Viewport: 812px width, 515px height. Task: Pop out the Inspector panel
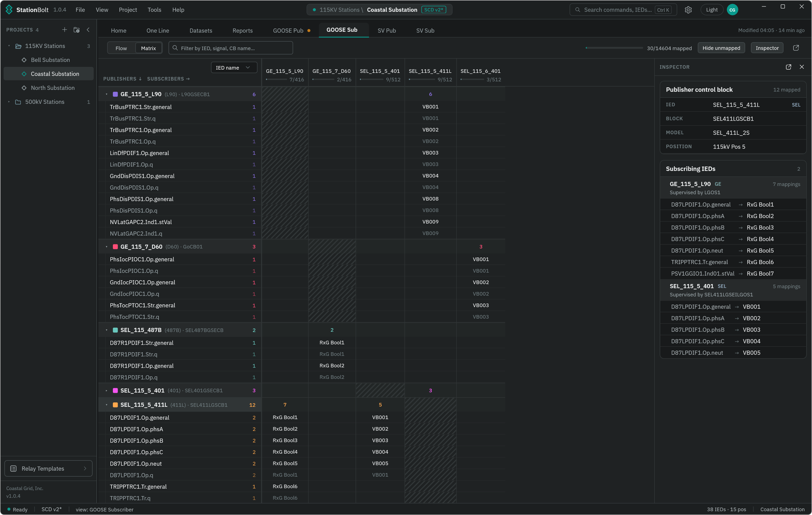(x=788, y=67)
